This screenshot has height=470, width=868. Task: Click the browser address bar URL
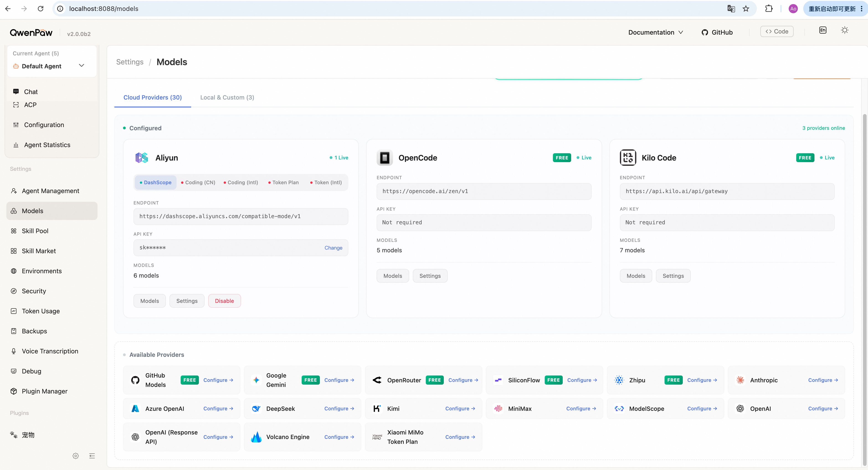(104, 9)
